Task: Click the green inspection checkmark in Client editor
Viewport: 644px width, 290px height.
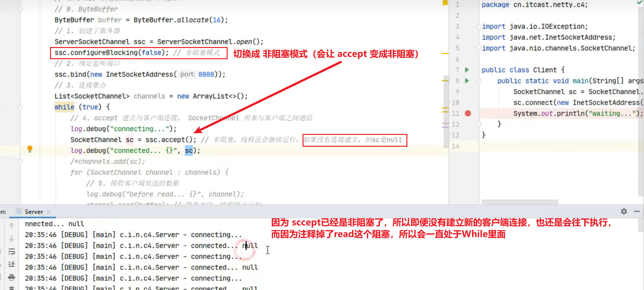Action: pos(639,2)
